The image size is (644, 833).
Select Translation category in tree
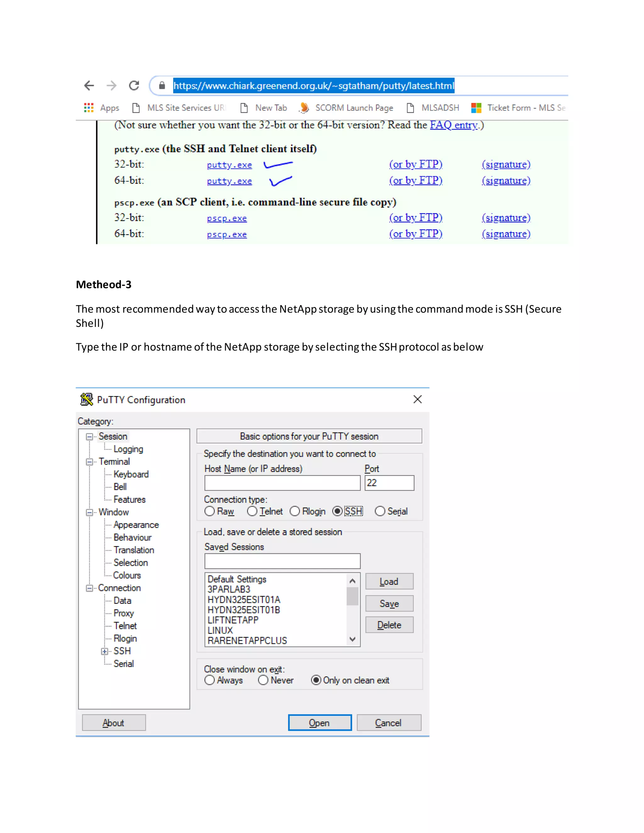coord(134,550)
